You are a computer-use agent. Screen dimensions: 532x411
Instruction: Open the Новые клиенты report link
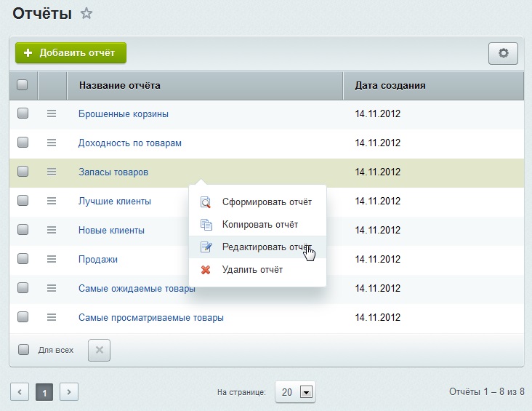(111, 231)
